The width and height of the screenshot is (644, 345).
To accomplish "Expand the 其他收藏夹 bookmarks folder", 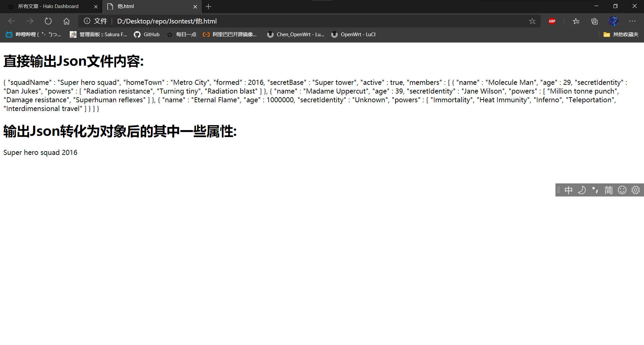I will 621,35.
